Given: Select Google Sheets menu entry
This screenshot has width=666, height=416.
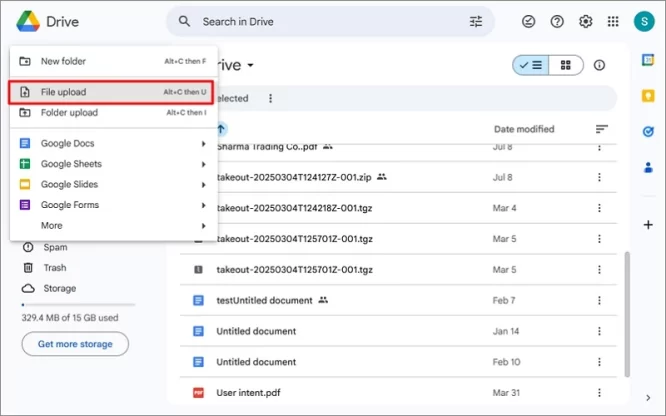Looking at the screenshot, I should pos(113,164).
